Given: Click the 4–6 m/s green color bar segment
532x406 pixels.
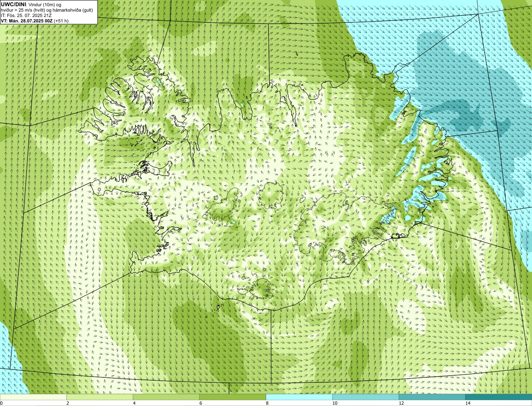Looking at the screenshot, I should pyautogui.click(x=166, y=397).
